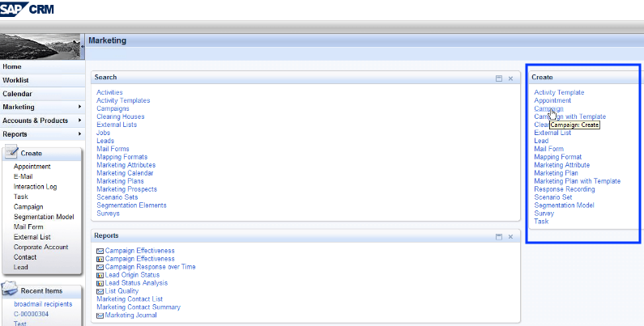644x326 pixels.
Task: Collapse the left navigation pane arrow
Action: [83, 47]
